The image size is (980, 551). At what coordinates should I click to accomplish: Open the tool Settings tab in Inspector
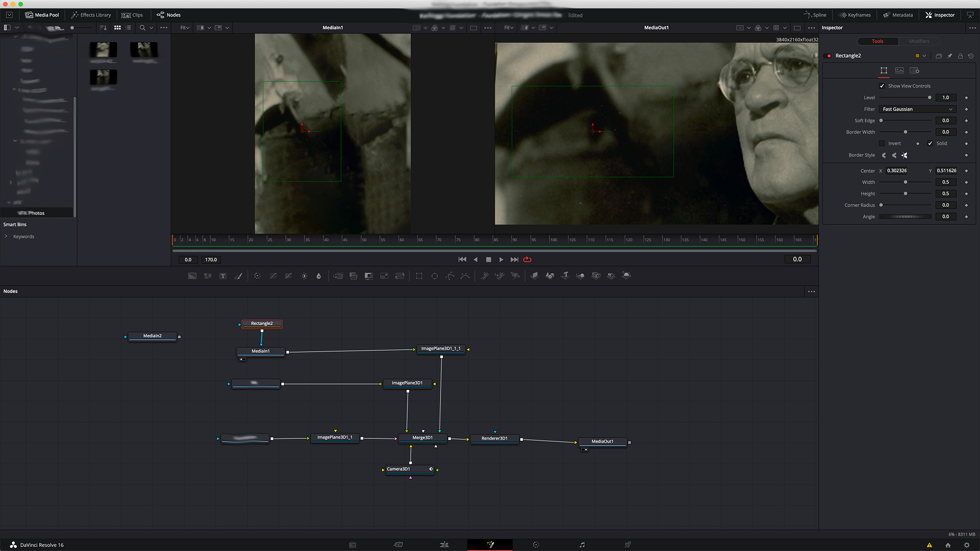pyautogui.click(x=914, y=71)
